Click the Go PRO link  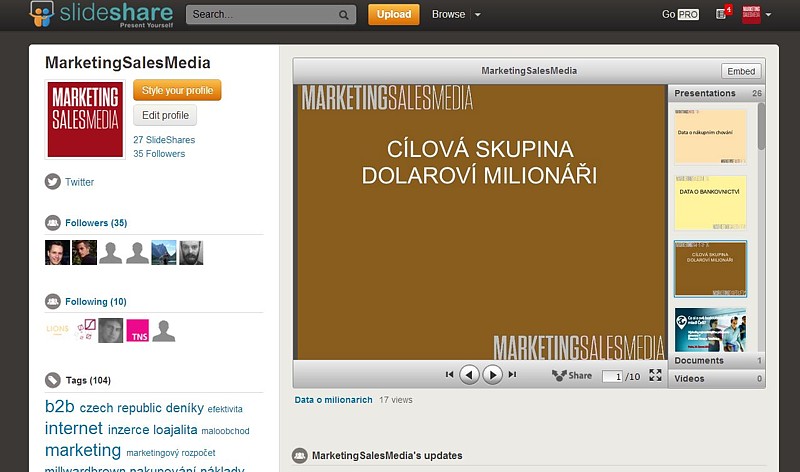point(680,14)
